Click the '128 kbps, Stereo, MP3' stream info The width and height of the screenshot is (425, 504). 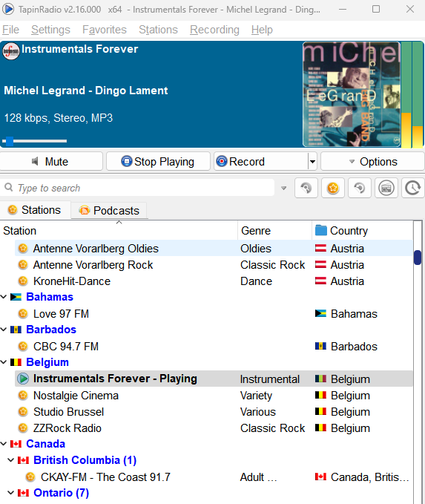click(58, 118)
